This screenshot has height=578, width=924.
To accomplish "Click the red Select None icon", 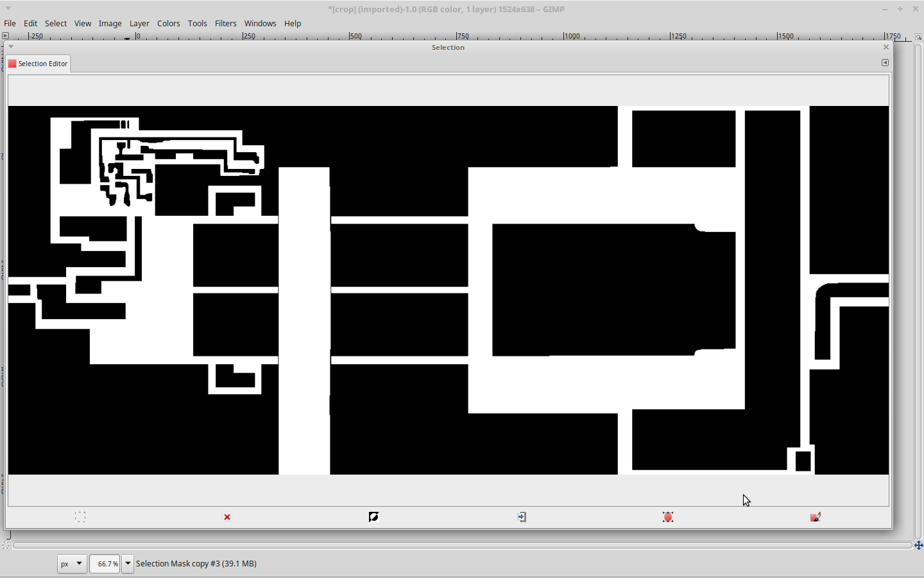I will click(x=227, y=517).
